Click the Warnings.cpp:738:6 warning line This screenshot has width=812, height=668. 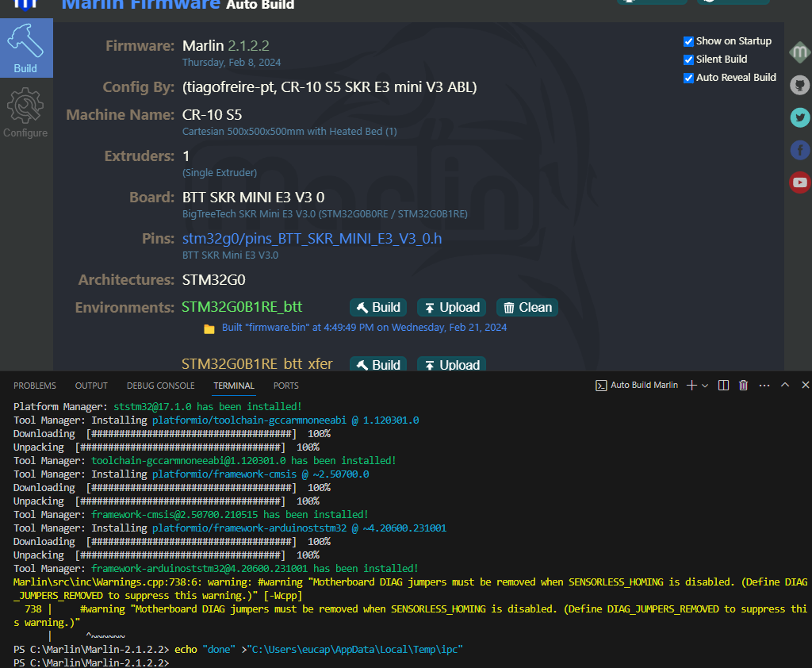410,589
